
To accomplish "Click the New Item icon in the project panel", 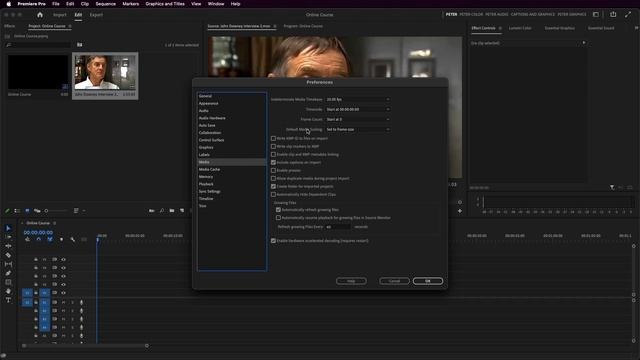I will coord(182,211).
